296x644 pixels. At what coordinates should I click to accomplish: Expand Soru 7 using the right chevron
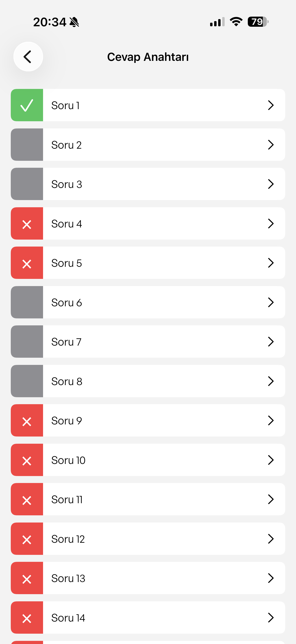(271, 342)
